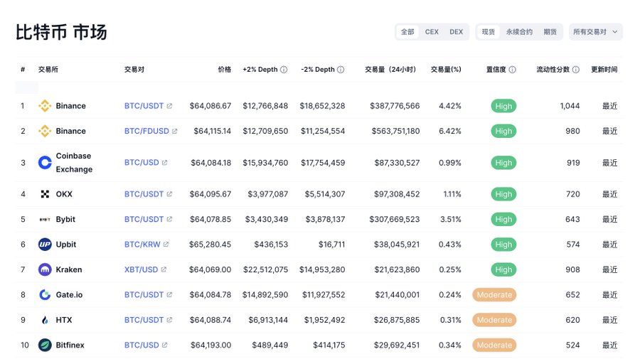Click the Binance logo in the BTC/USDT row
640x364 pixels.
pyautogui.click(x=45, y=106)
